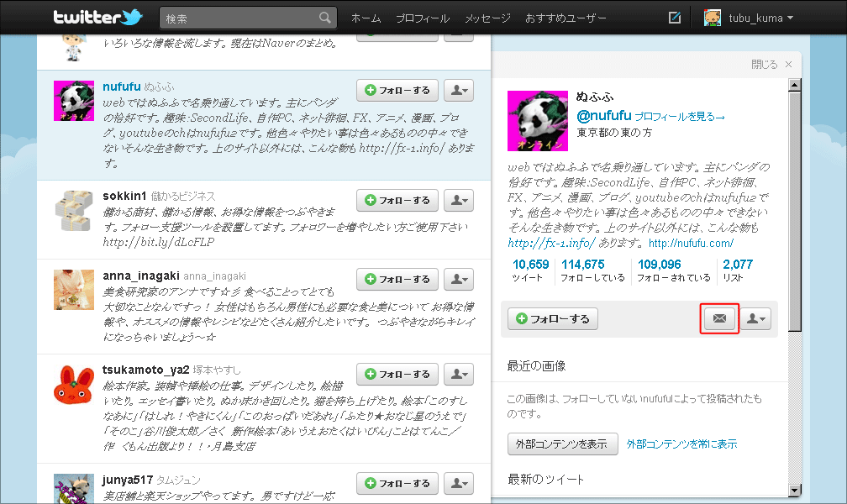The height and width of the screenshot is (504, 847).
Task: Click large panda avatar in profile panel
Action: pyautogui.click(x=538, y=121)
